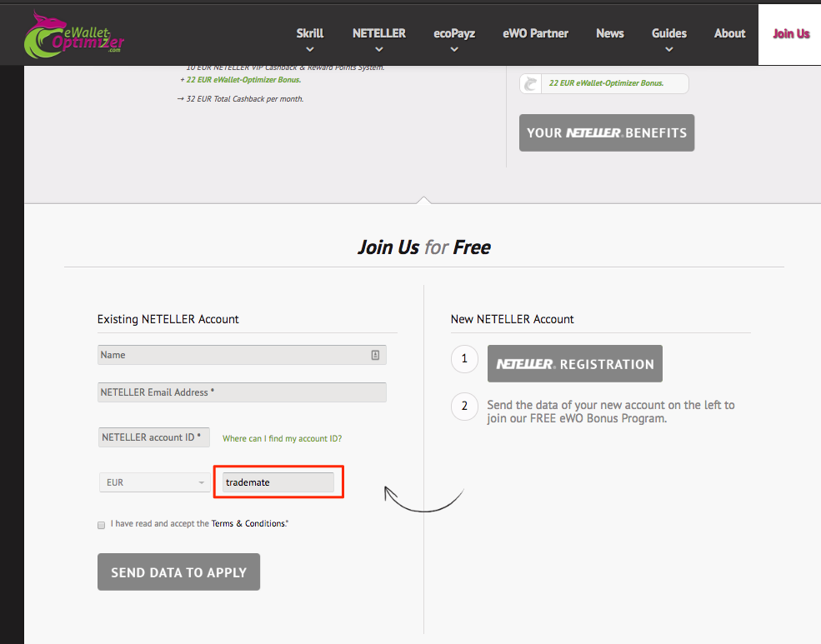Select the Join Us tab
Screen dimensions: 821x644
[791, 34]
